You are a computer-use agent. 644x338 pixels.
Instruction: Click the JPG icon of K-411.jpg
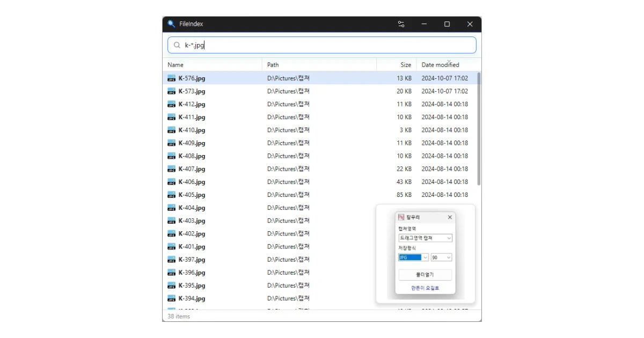coord(172,117)
